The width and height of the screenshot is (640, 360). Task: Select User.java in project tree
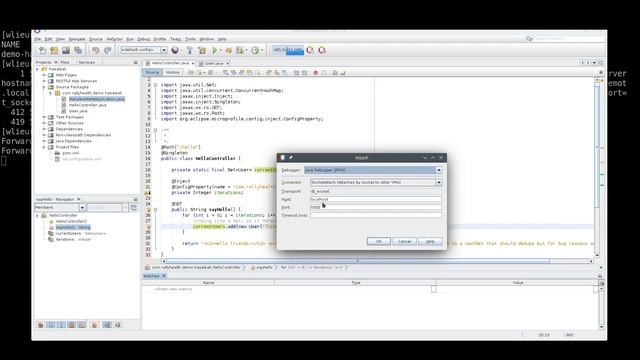point(78,111)
